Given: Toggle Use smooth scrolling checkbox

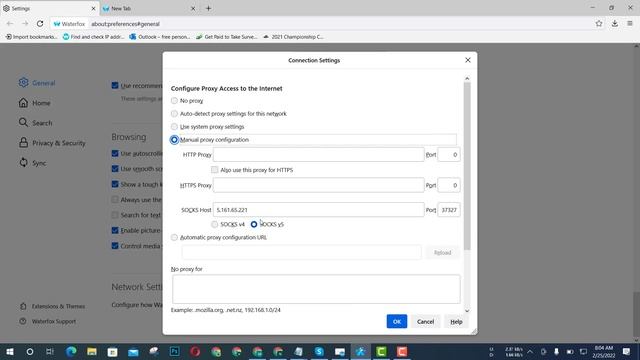Looking at the screenshot, I should (x=115, y=169).
